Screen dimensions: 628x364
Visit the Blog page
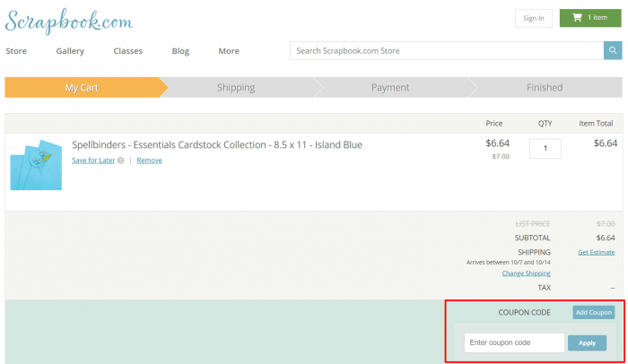[x=180, y=51]
